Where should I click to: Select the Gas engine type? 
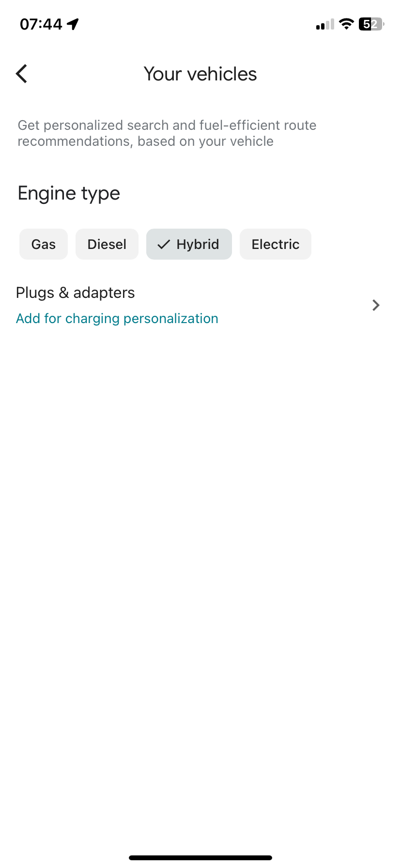[x=44, y=245]
